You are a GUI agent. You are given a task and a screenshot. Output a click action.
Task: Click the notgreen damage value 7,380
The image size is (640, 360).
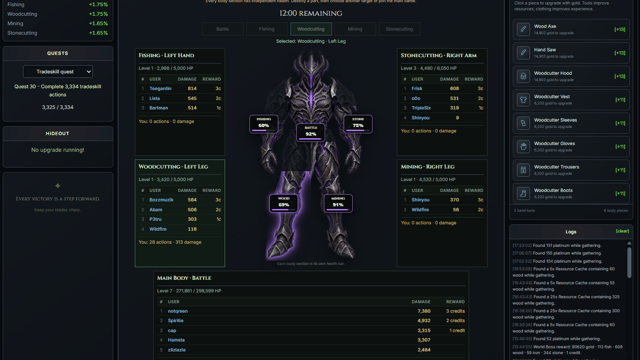(x=424, y=311)
